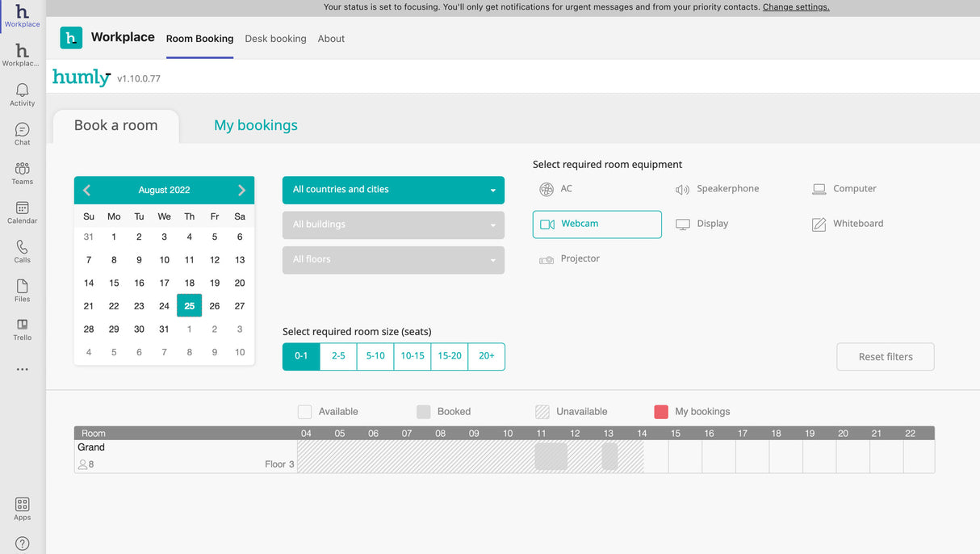
Task: Open the My bookings tab
Action: [255, 125]
